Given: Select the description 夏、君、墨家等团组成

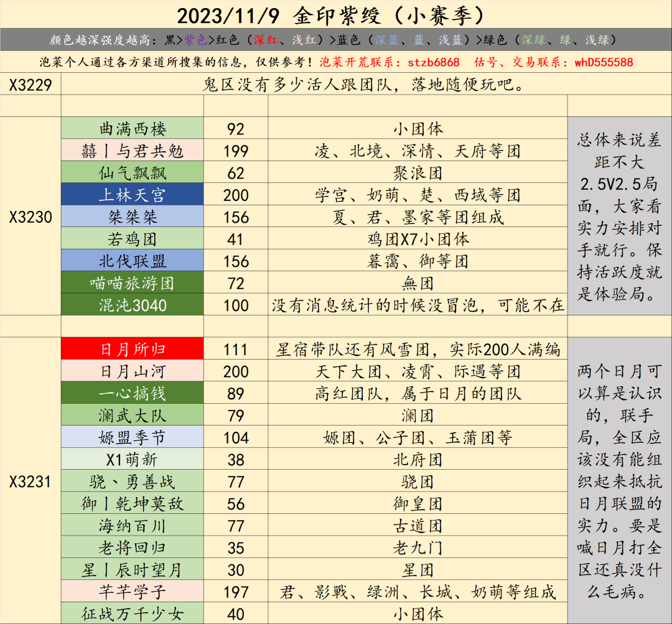Looking at the screenshot, I should [x=418, y=217].
